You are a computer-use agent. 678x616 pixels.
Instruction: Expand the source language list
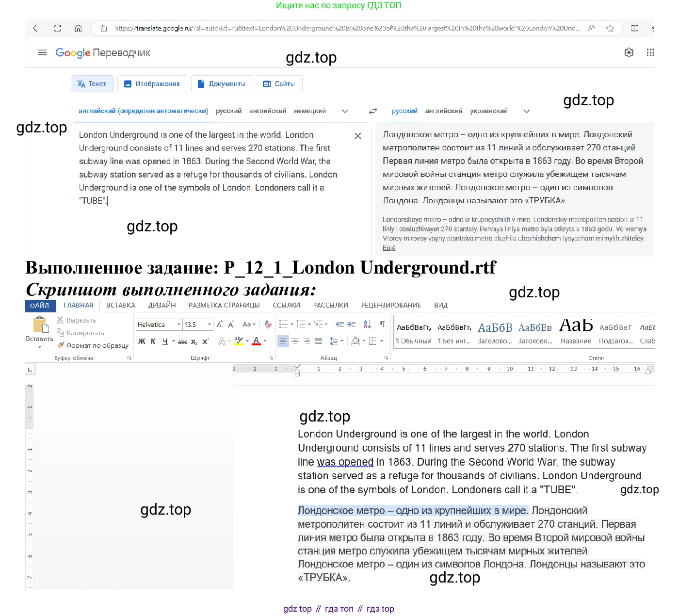tap(345, 111)
